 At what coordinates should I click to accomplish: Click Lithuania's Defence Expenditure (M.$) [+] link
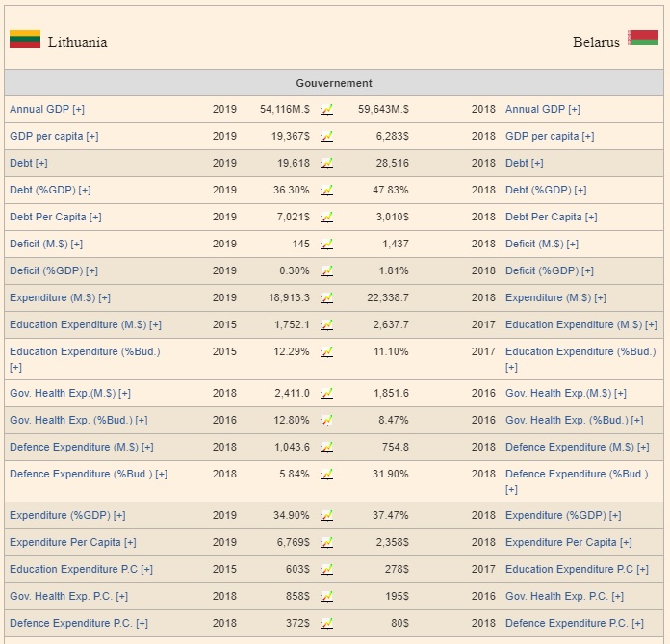click(x=82, y=447)
